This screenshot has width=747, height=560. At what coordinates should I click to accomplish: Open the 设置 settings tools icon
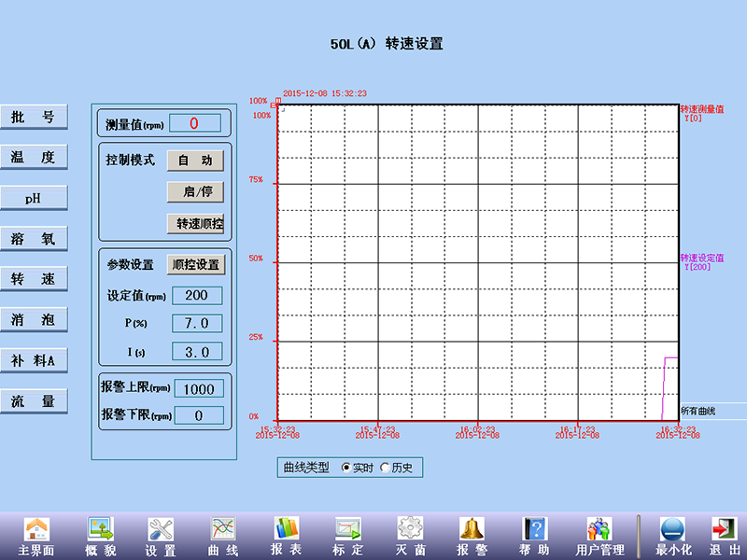[x=161, y=529]
